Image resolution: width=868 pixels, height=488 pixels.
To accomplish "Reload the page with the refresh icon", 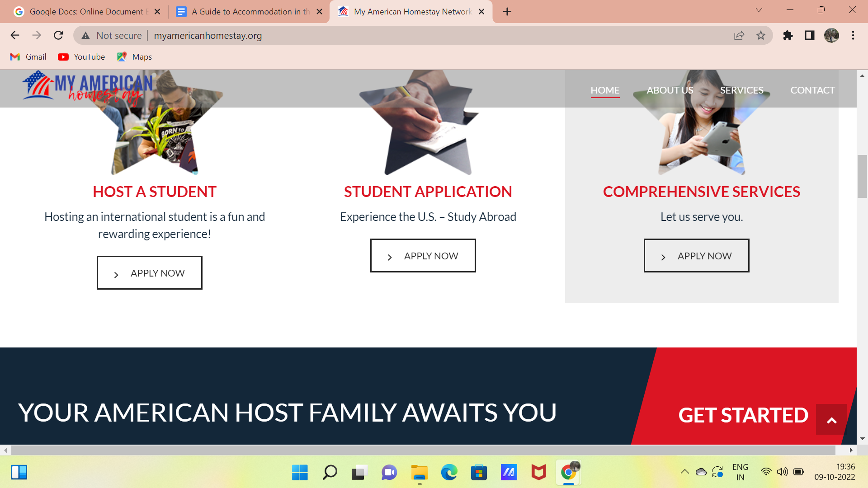I will (58, 35).
